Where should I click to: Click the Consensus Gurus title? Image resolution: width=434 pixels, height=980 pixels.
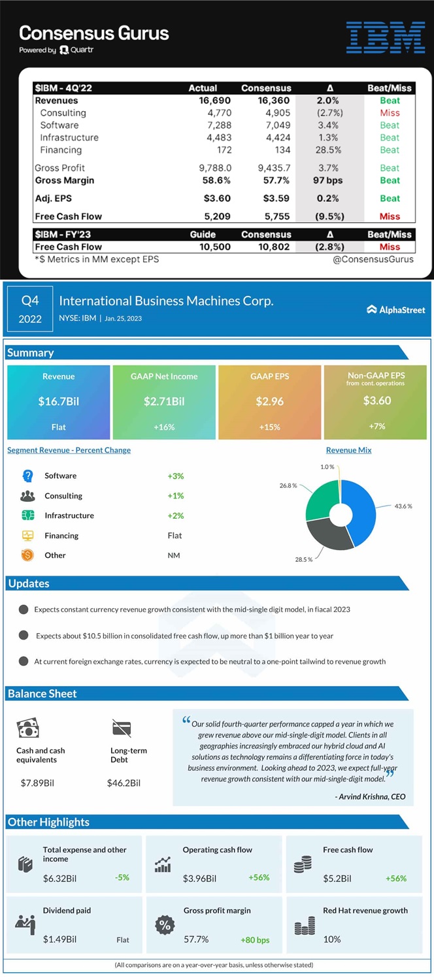tap(94, 33)
